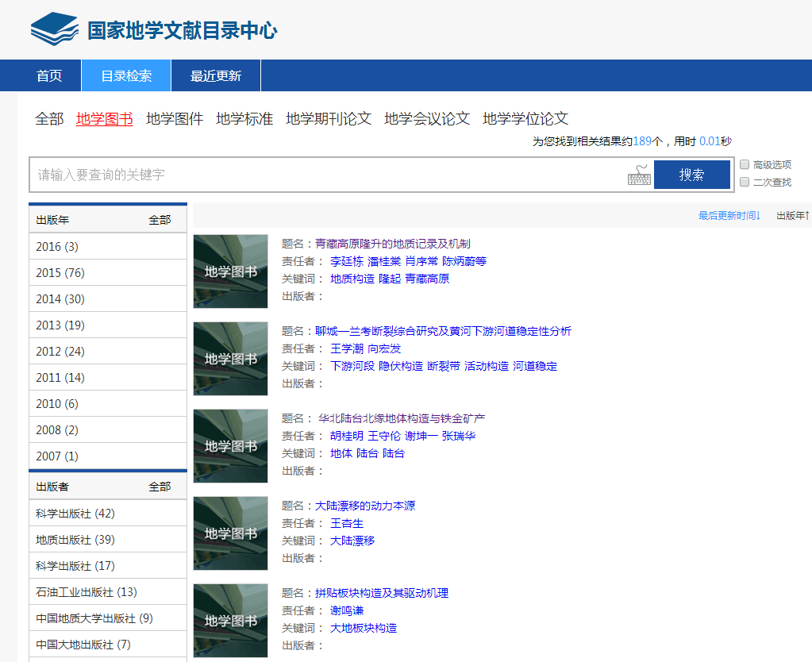Viewport: 812px width, 662px height.
Task: Click the site logo book icon
Action: [55, 29]
